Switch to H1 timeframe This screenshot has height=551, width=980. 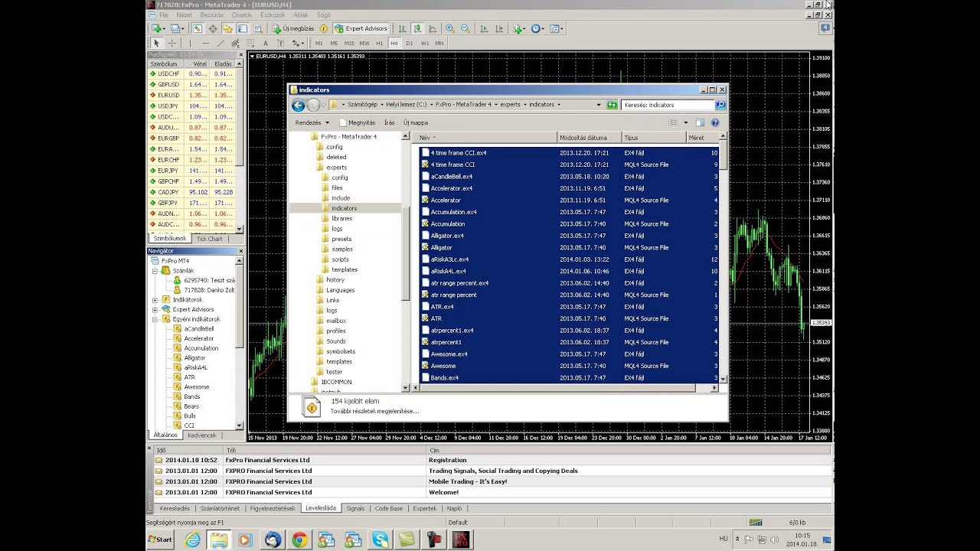(379, 43)
